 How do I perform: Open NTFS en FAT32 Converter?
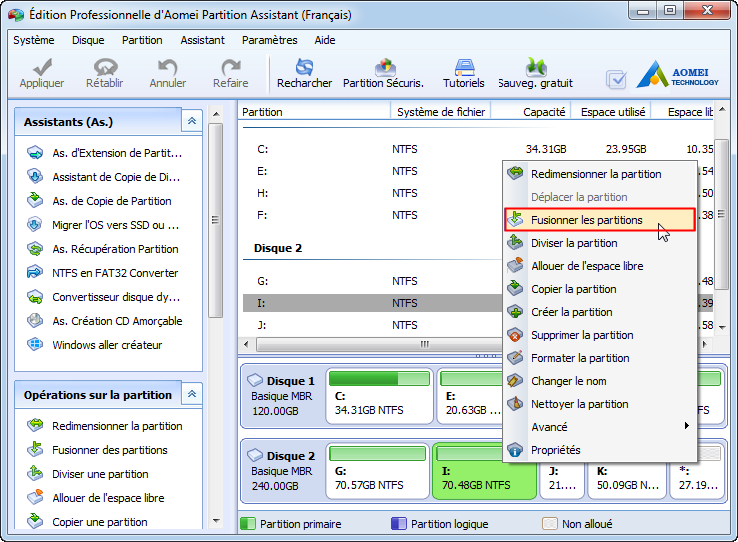tap(102, 273)
